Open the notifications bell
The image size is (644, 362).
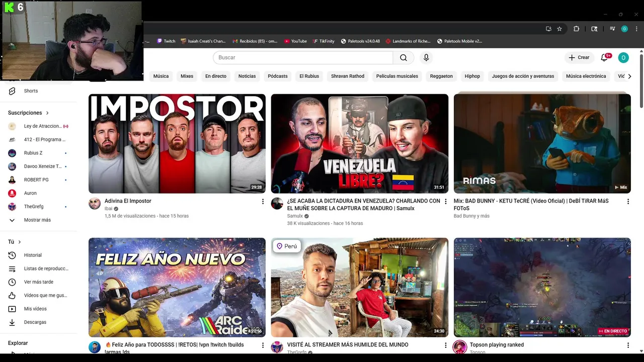(604, 57)
